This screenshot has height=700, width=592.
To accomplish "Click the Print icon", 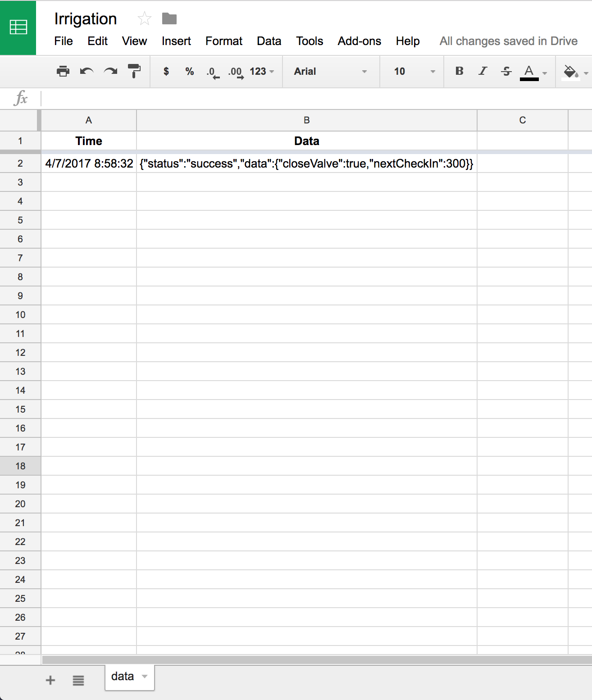I will click(63, 71).
